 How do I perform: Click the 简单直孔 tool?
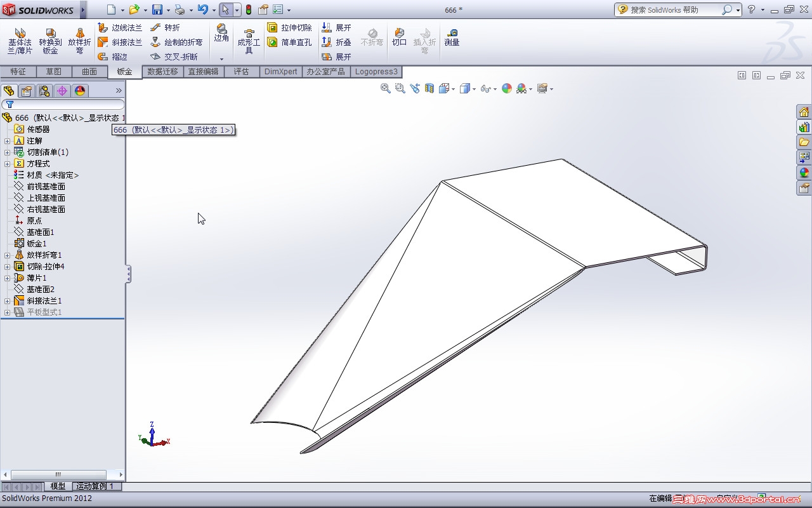(x=289, y=43)
